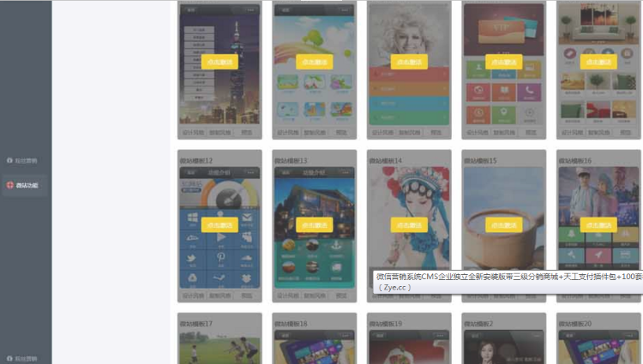Click 点击激活 on 微站模板12
643x364 pixels.
click(219, 225)
